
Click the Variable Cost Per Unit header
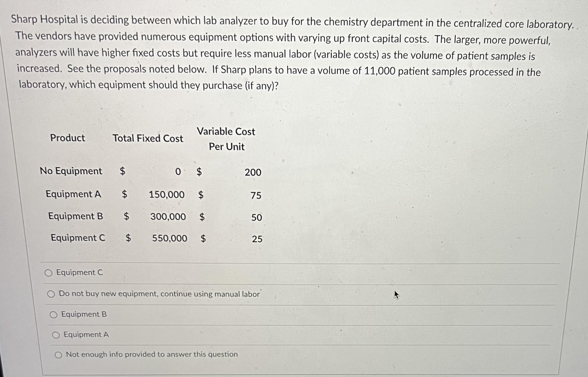[x=226, y=139]
